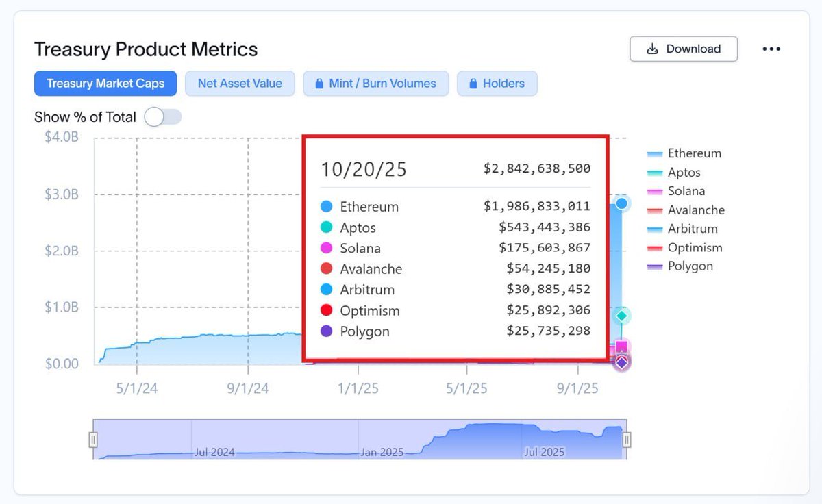
Task: Toggle Solana series in the legend
Action: (676, 191)
